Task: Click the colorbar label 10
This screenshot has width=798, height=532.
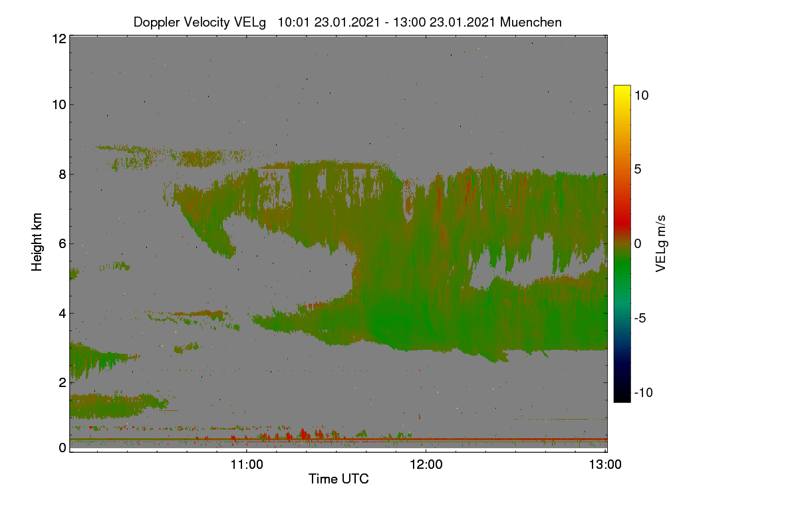Action: coord(641,95)
